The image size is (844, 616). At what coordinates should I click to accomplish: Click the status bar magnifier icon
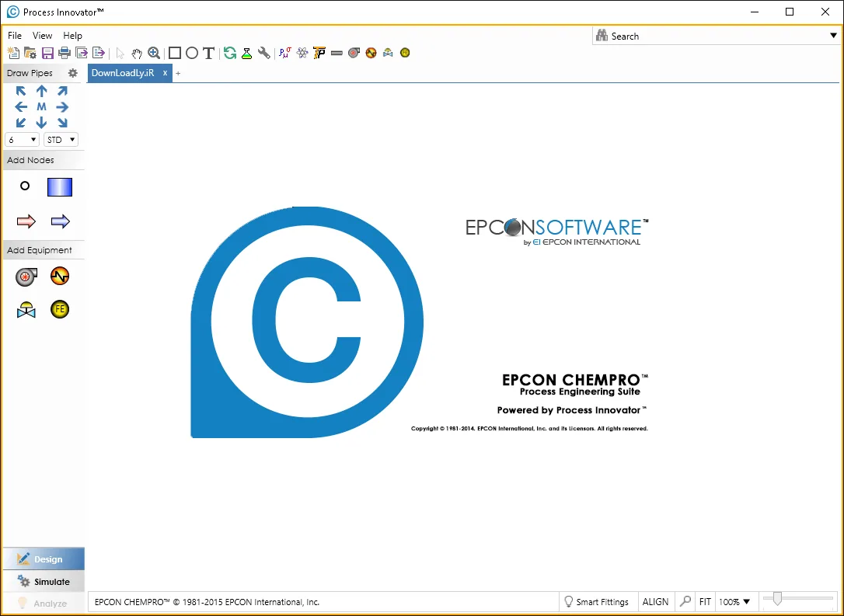tap(685, 601)
